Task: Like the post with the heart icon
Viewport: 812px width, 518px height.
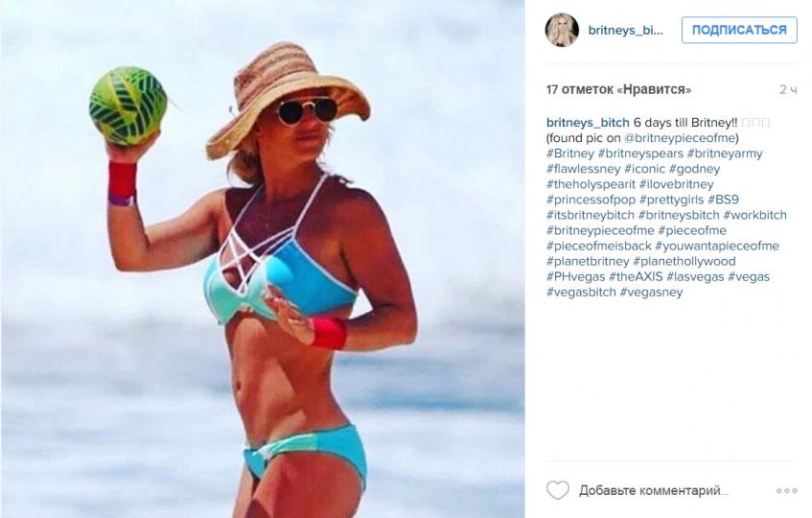Action: (x=558, y=490)
